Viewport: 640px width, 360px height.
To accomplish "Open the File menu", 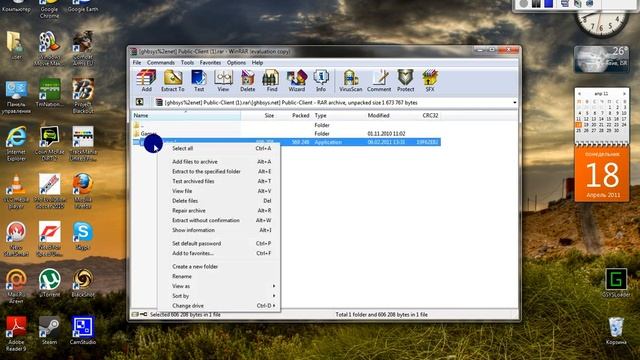I will coord(137,62).
